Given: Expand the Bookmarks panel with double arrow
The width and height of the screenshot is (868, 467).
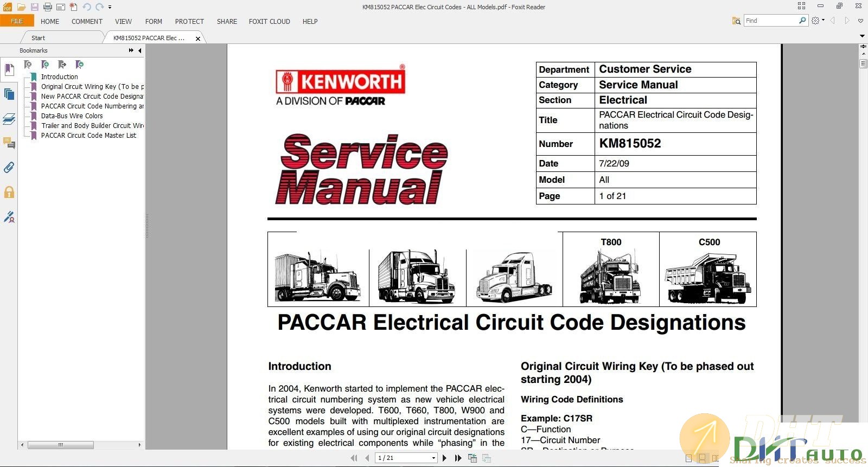Looking at the screenshot, I should 131,50.
